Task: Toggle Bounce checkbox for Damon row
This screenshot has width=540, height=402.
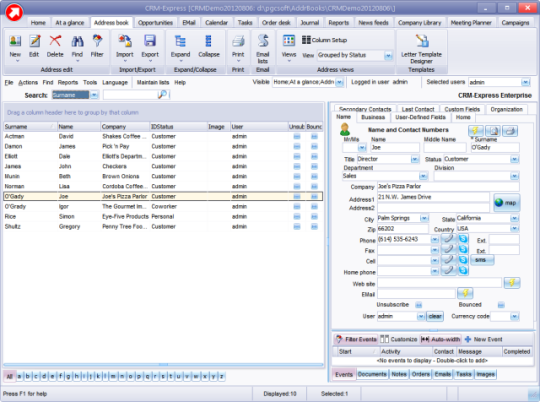Action: click(314, 146)
